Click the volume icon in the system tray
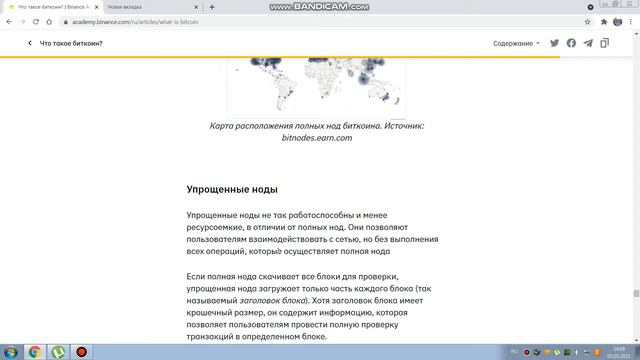Screen dimensions: 640x360 (x=577, y=352)
